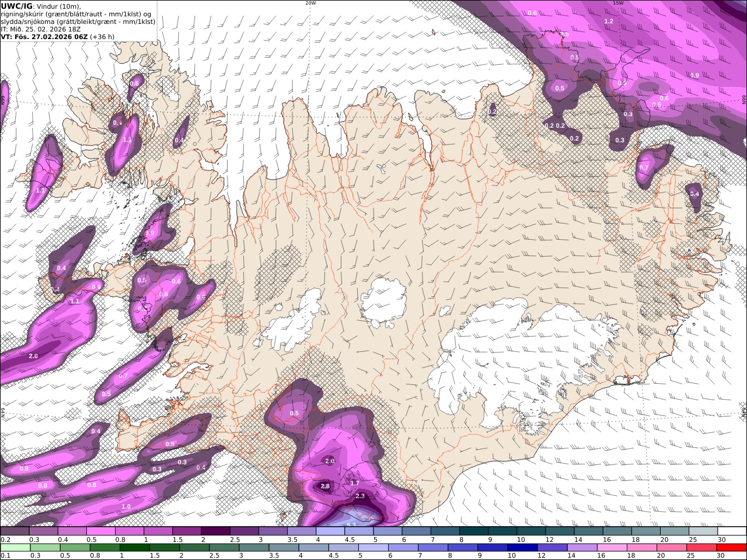The image size is (747, 560).
Task: Pick the deep blue lower-row swatch at 10
Action: [523, 548]
